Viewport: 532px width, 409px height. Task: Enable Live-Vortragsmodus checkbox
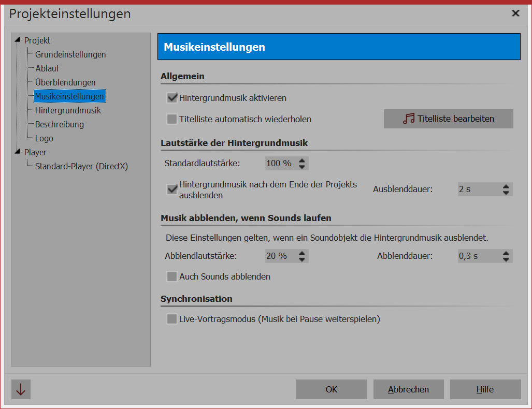[x=172, y=319]
